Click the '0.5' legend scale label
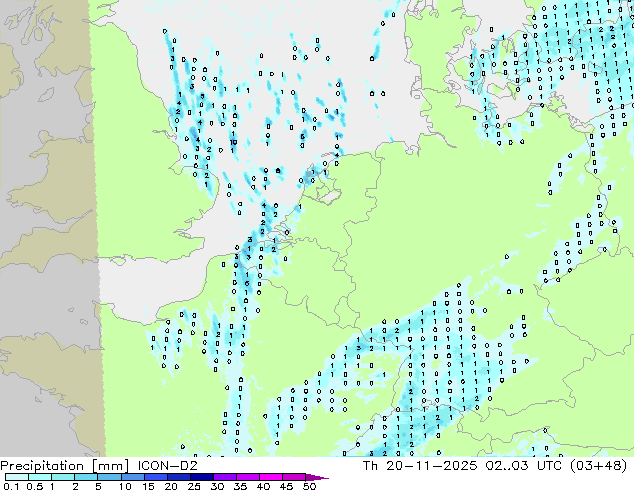This screenshot has width=634, height=490. coord(35,486)
